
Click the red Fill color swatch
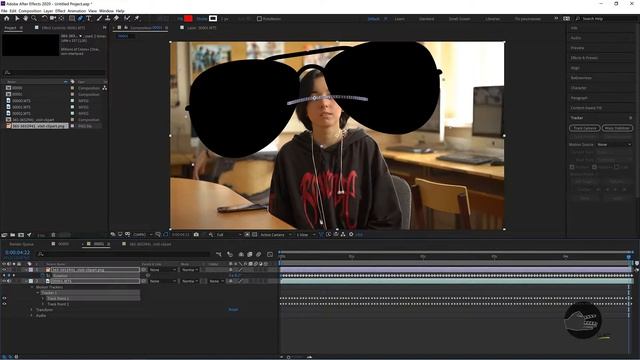pyautogui.click(x=188, y=18)
